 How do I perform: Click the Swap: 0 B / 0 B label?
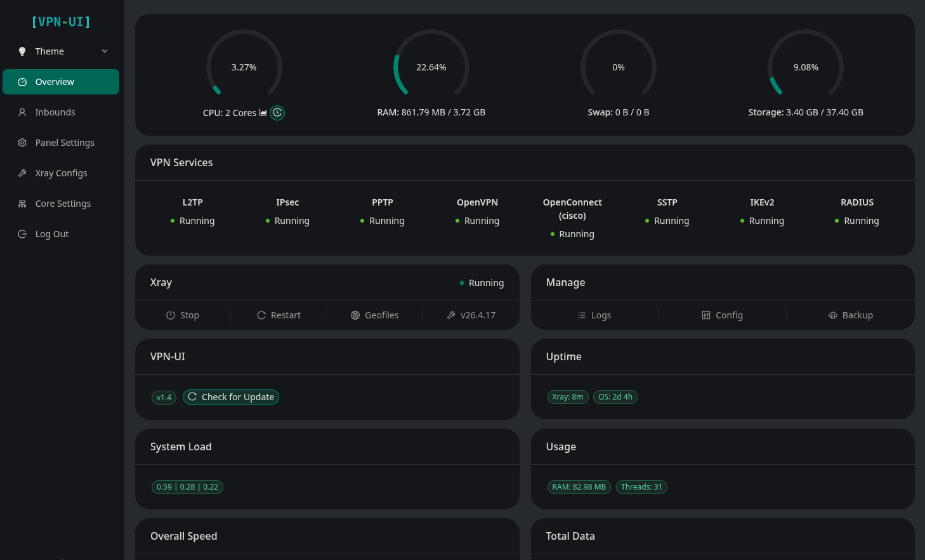click(x=619, y=112)
